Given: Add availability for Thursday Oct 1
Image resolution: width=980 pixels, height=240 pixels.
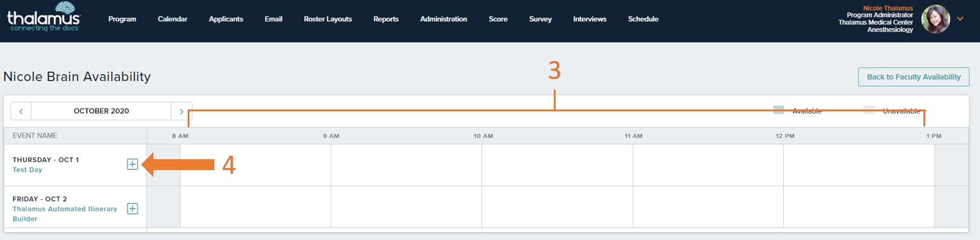Looking at the screenshot, I should click(132, 164).
